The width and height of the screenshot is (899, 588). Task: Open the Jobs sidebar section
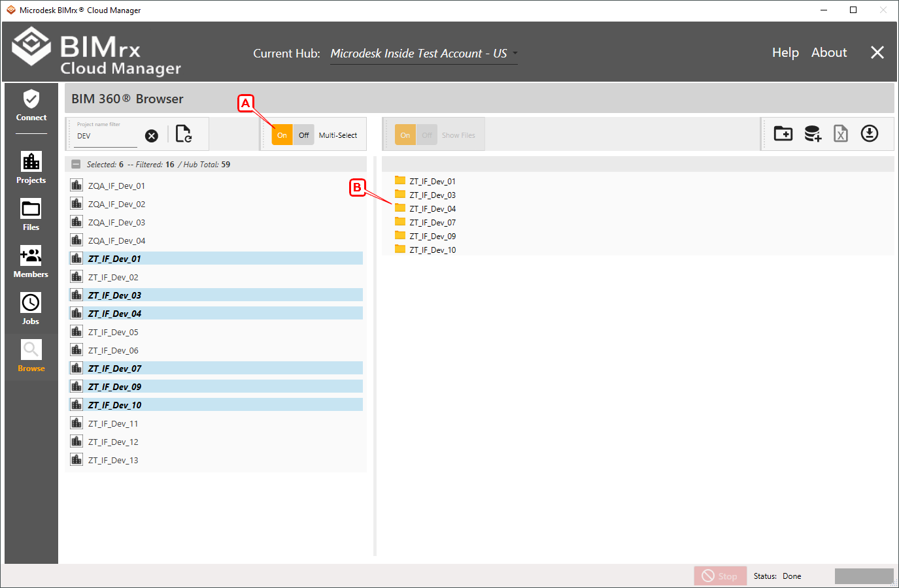pos(31,309)
